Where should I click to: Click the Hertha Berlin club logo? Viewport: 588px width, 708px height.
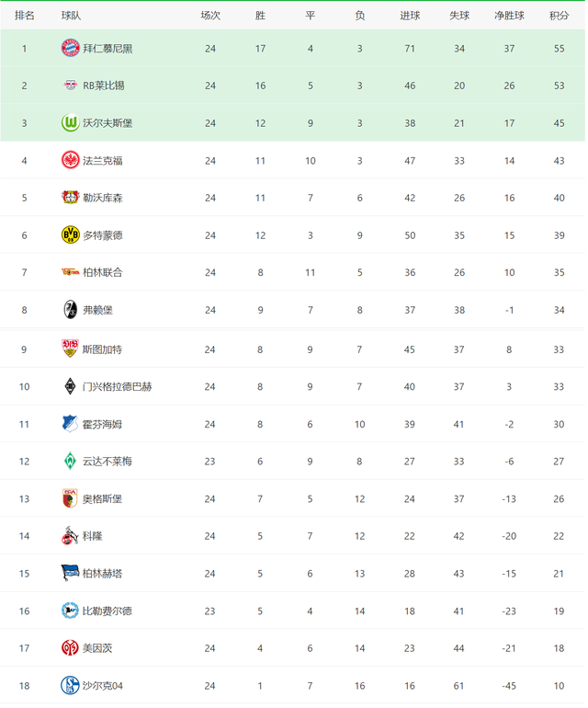point(71,573)
